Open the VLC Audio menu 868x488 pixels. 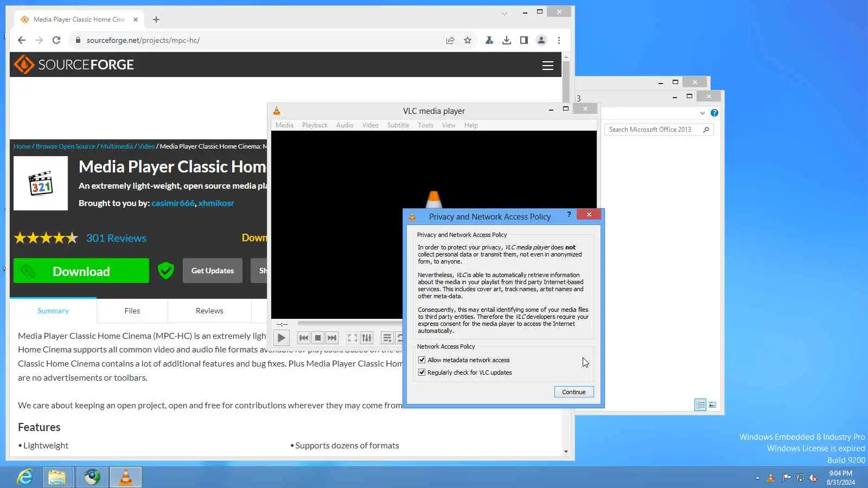pyautogui.click(x=345, y=125)
